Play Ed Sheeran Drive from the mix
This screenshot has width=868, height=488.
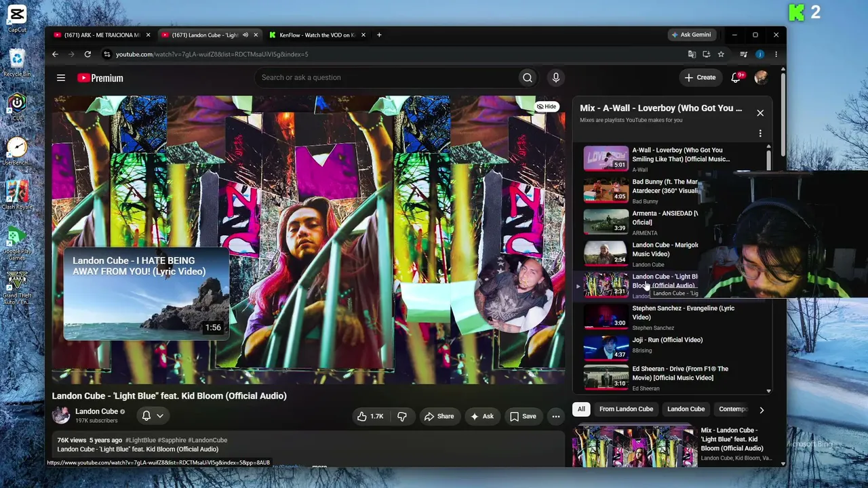coord(671,378)
